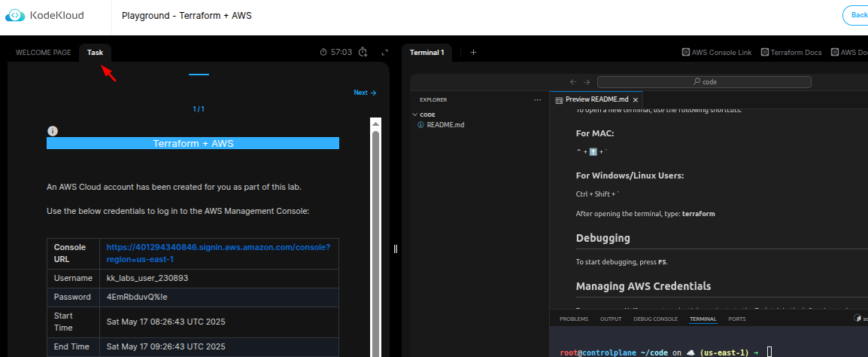This screenshot has height=357, width=868.
Task: Select the Task tab
Action: click(x=95, y=53)
